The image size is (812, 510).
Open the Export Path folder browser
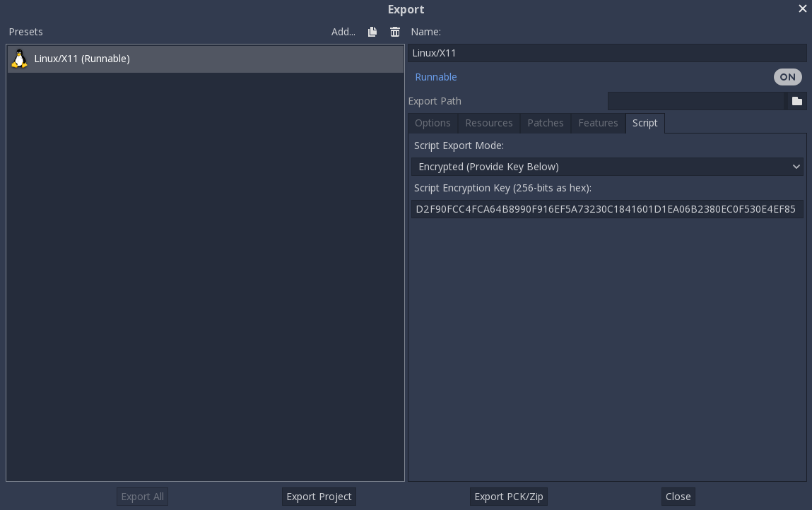point(796,101)
